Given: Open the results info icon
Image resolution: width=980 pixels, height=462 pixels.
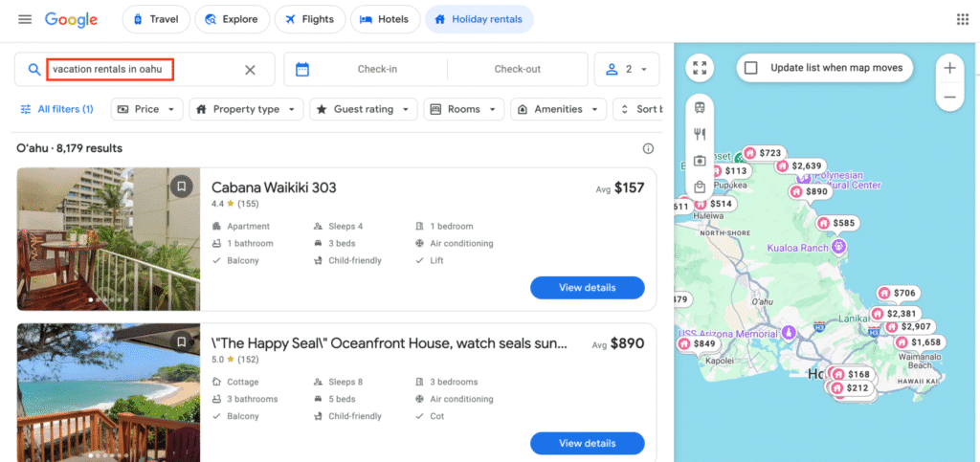Looking at the screenshot, I should pyautogui.click(x=648, y=148).
